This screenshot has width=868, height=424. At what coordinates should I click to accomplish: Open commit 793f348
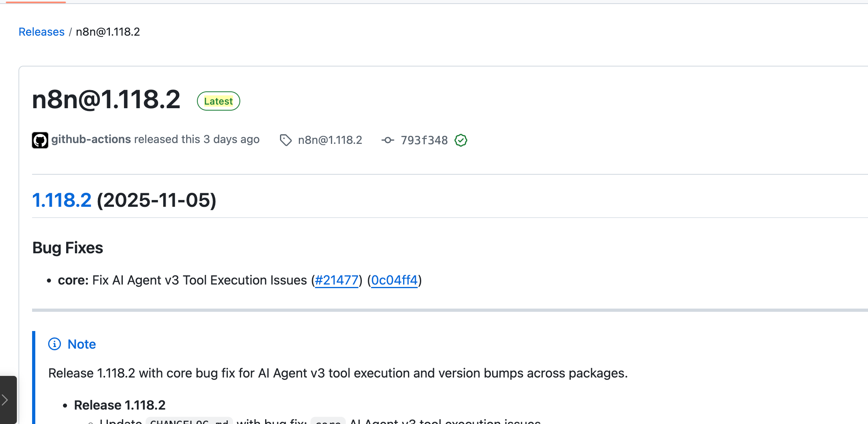(424, 140)
